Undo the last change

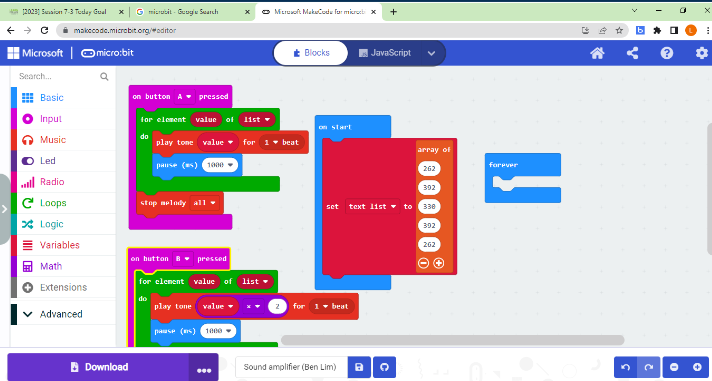[625, 367]
